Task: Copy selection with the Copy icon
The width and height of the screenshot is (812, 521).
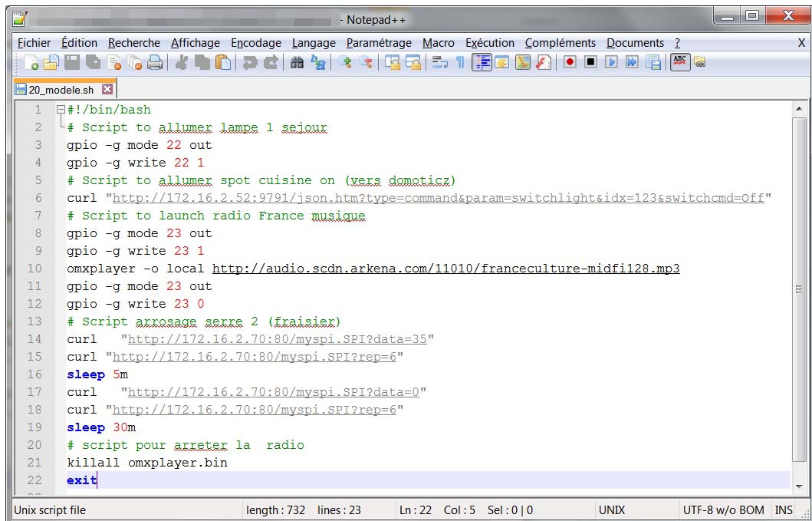Action: [x=202, y=63]
